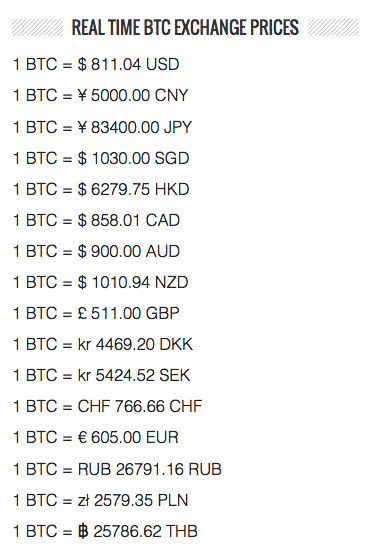Select the USD price line of 811.04

coord(96,65)
